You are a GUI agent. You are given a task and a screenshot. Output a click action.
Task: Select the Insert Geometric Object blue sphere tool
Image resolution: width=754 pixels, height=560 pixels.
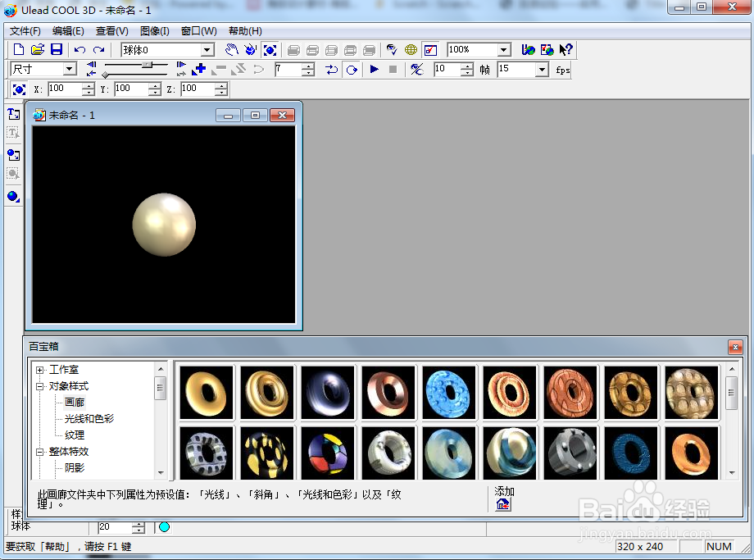click(x=13, y=196)
